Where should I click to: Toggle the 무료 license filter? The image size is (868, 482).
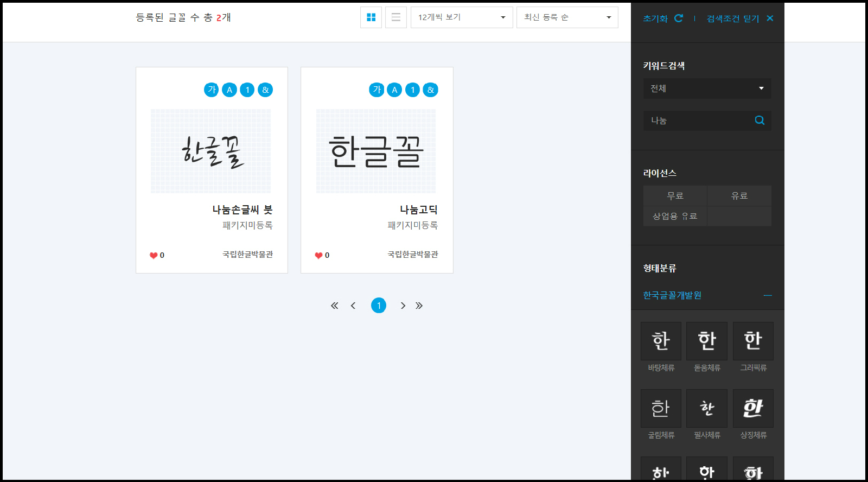click(675, 196)
